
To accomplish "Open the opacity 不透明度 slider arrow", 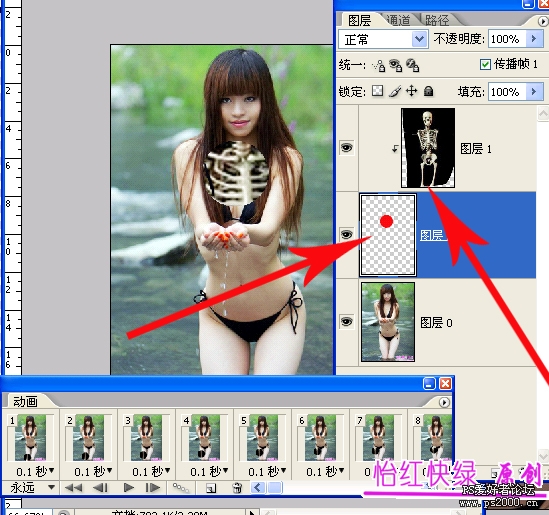I will (x=535, y=39).
